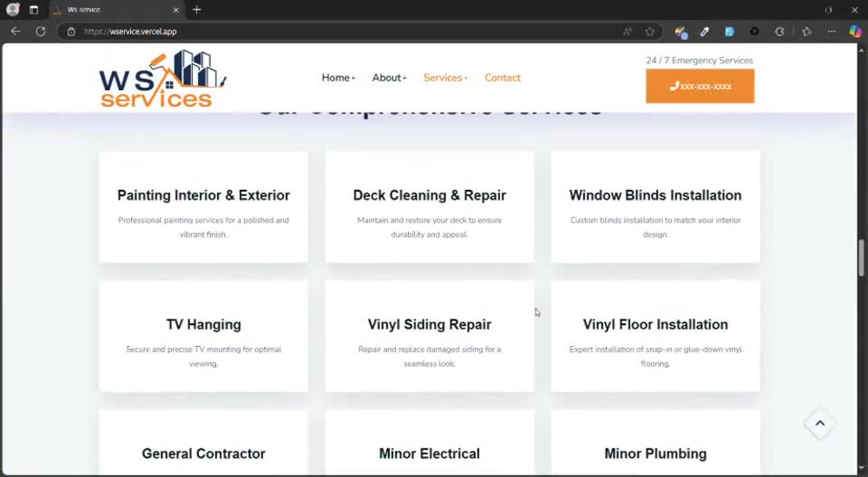Open the browser extensions puzzle icon
Image resolution: width=868 pixels, height=477 pixels.
pos(779,31)
